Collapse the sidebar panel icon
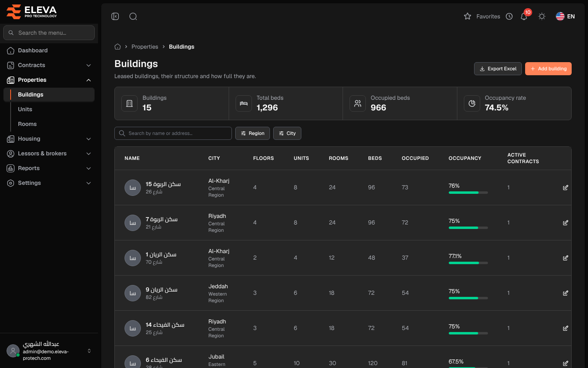The width and height of the screenshot is (588, 368). pyautogui.click(x=115, y=16)
